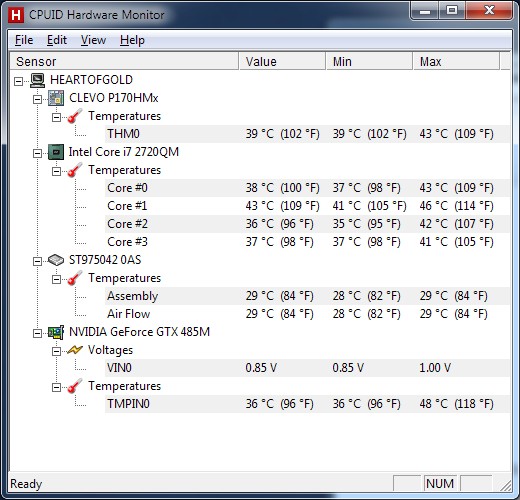Viewport: 520px width, 500px height.
Task: Select the Core #3 row
Action: (x=307, y=242)
